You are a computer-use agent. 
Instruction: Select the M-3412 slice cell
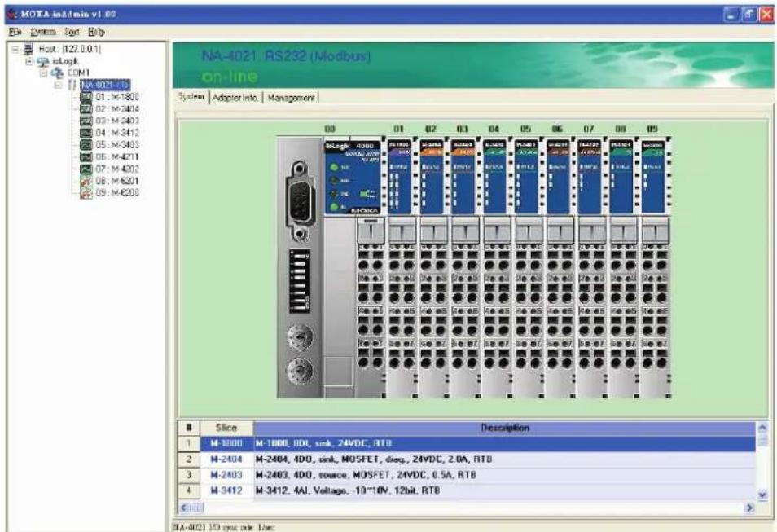[226, 490]
